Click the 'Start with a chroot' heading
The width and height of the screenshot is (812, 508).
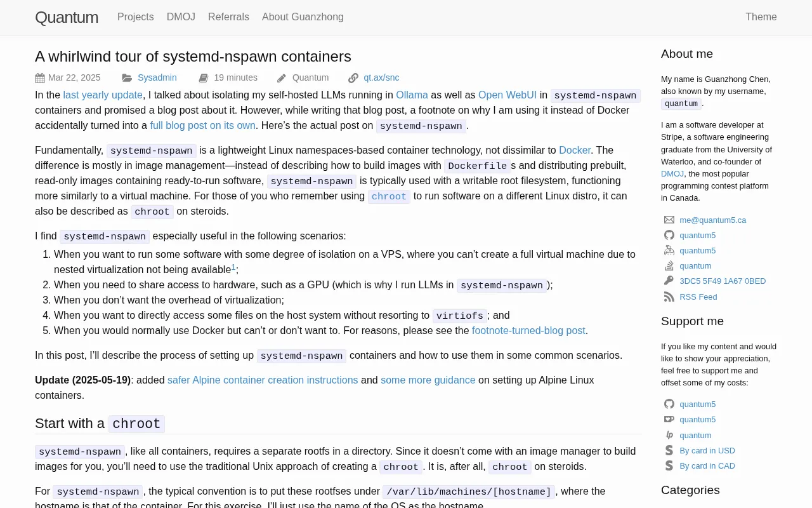point(100,424)
